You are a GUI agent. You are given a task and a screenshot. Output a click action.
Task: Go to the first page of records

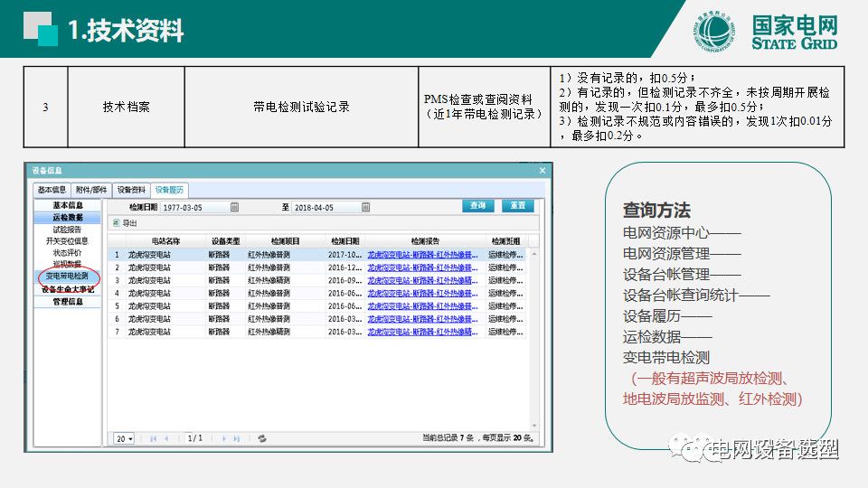pyautogui.click(x=154, y=438)
